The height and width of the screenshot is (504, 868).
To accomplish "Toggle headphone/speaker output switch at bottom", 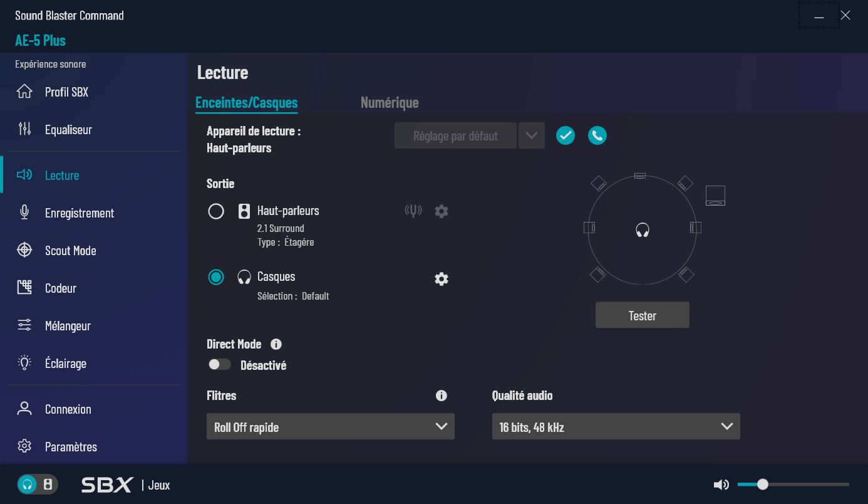I will [38, 484].
